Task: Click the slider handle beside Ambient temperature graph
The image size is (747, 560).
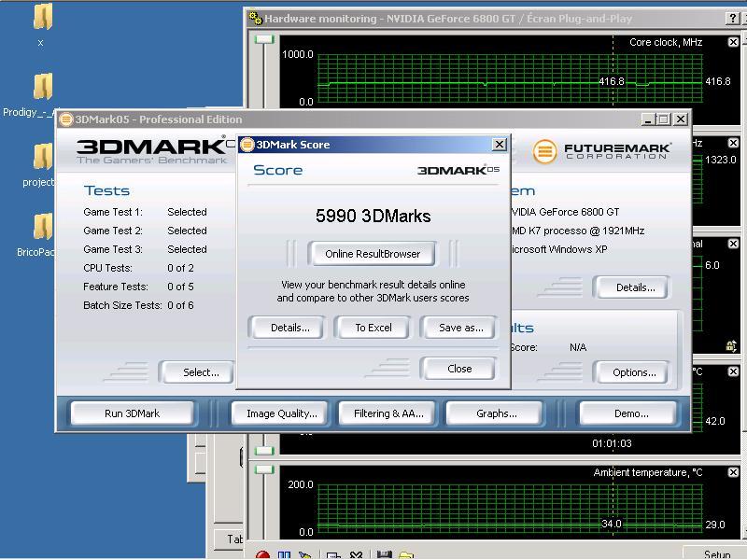Action: [x=264, y=470]
